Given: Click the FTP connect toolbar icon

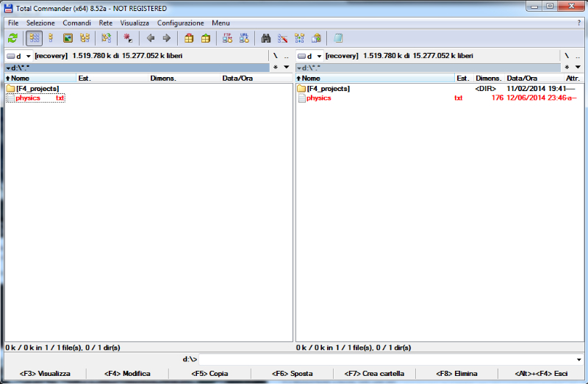Looking at the screenshot, I should 227,38.
